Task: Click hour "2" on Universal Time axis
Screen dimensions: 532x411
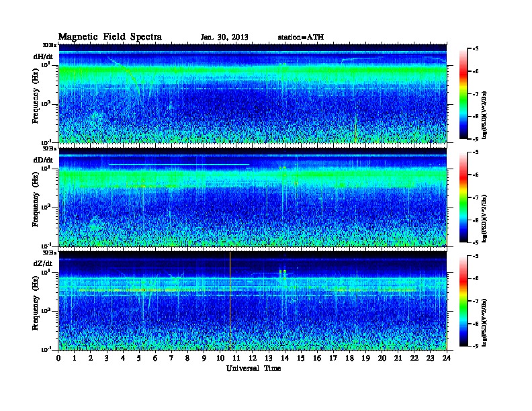Action: [x=91, y=359]
